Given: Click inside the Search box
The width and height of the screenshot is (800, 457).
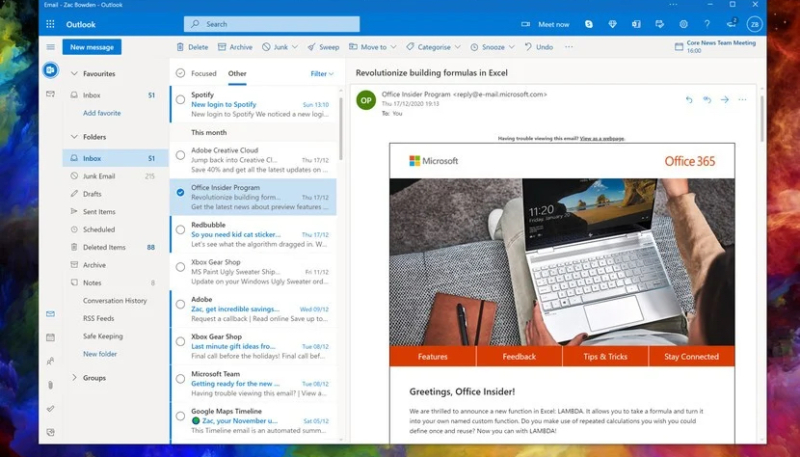Looking at the screenshot, I should (x=270, y=24).
